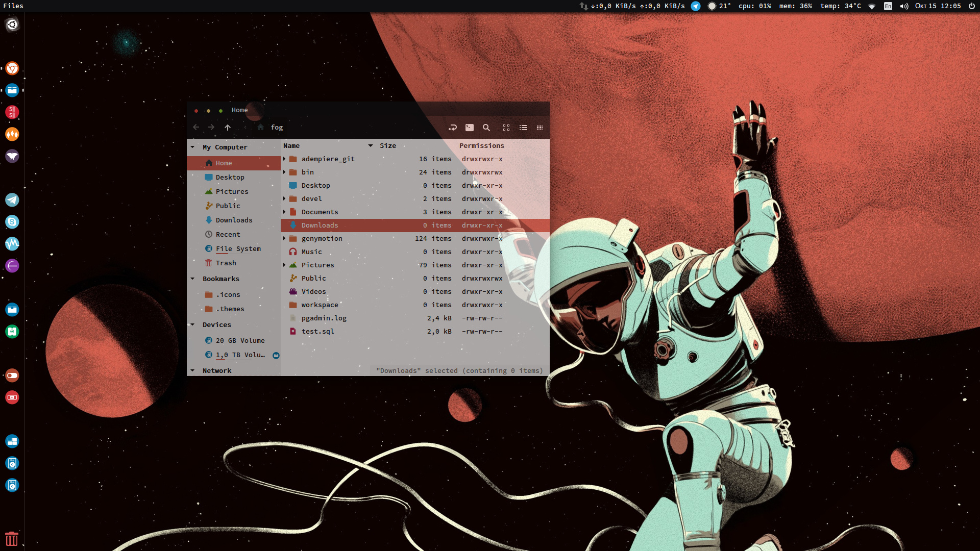Open the test.sql file icon
The height and width of the screenshot is (551, 980).
pos(293,332)
